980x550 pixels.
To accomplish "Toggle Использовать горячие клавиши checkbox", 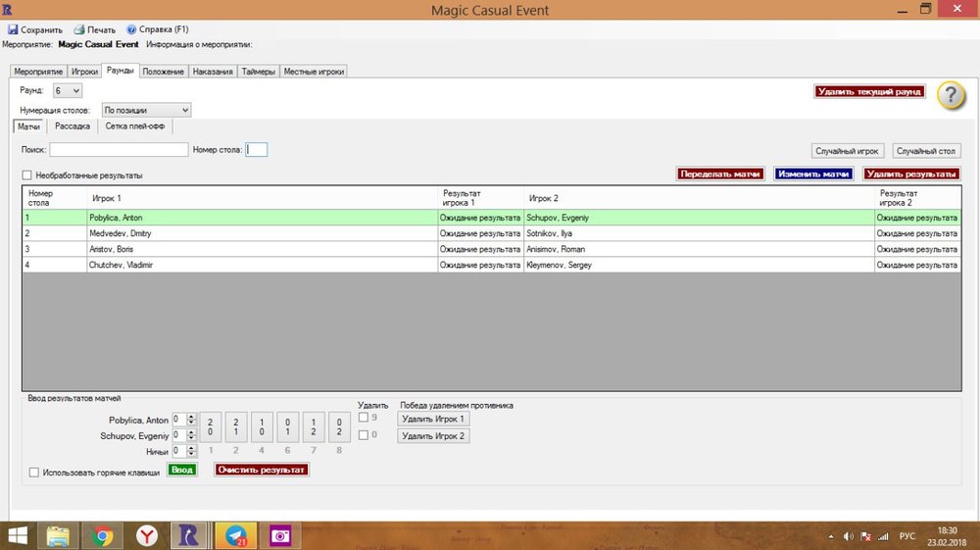I will click(x=34, y=473).
